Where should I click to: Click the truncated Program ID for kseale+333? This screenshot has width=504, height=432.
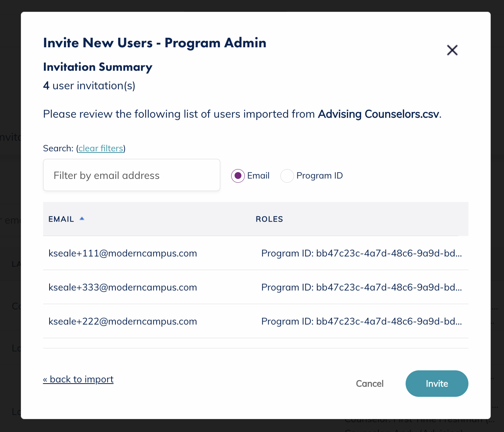pyautogui.click(x=361, y=287)
